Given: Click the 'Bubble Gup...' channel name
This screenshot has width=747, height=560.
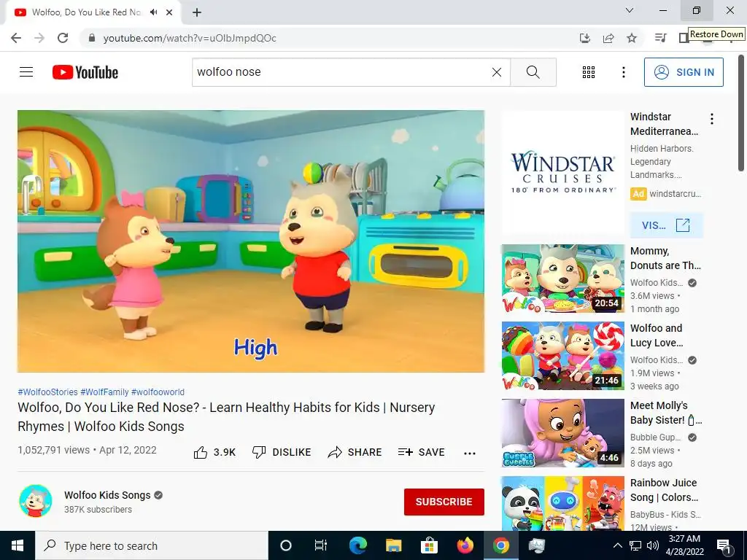Looking at the screenshot, I should click(656, 437).
